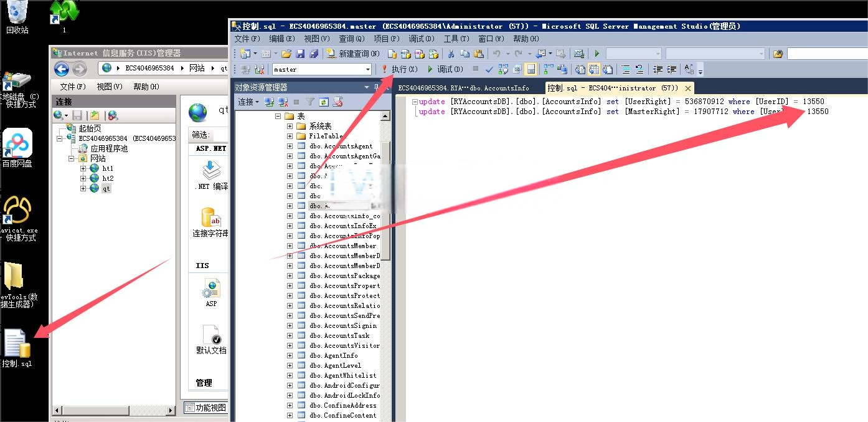Expand dbo.AccountsAgent table node
Viewport: 868px width, 422px height.
coord(290,146)
